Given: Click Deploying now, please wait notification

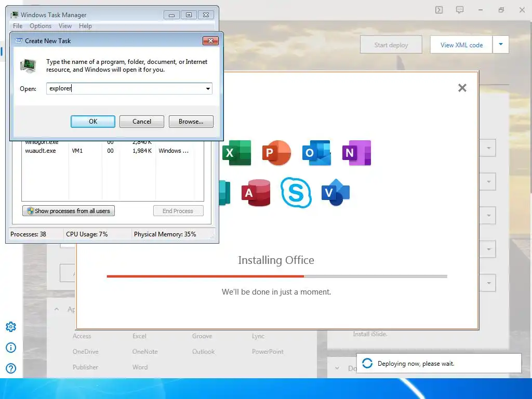Looking at the screenshot, I should tap(438, 363).
